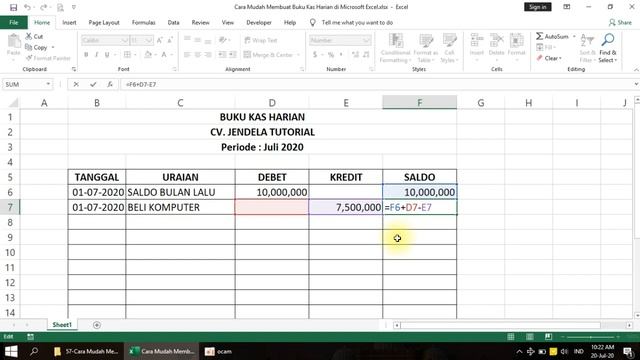This screenshot has width=640, height=360.
Task: Click the Redo arrow icon
Action: (43, 7)
